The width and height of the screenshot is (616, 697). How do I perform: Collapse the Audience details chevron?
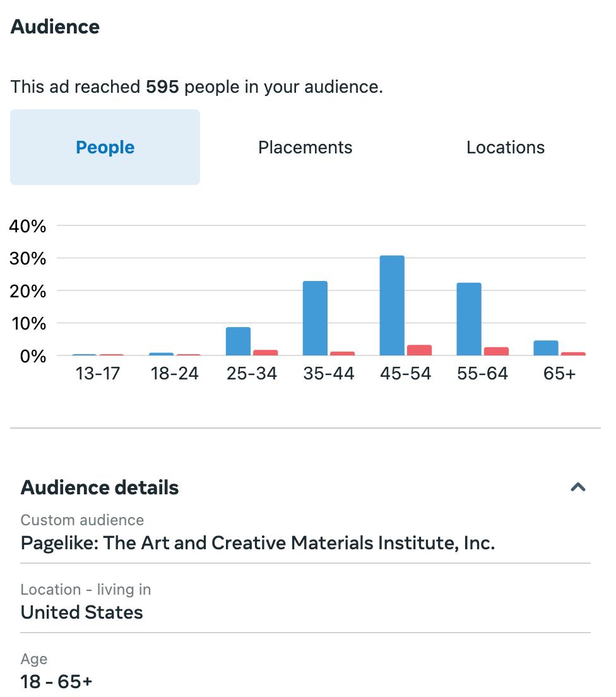point(577,487)
